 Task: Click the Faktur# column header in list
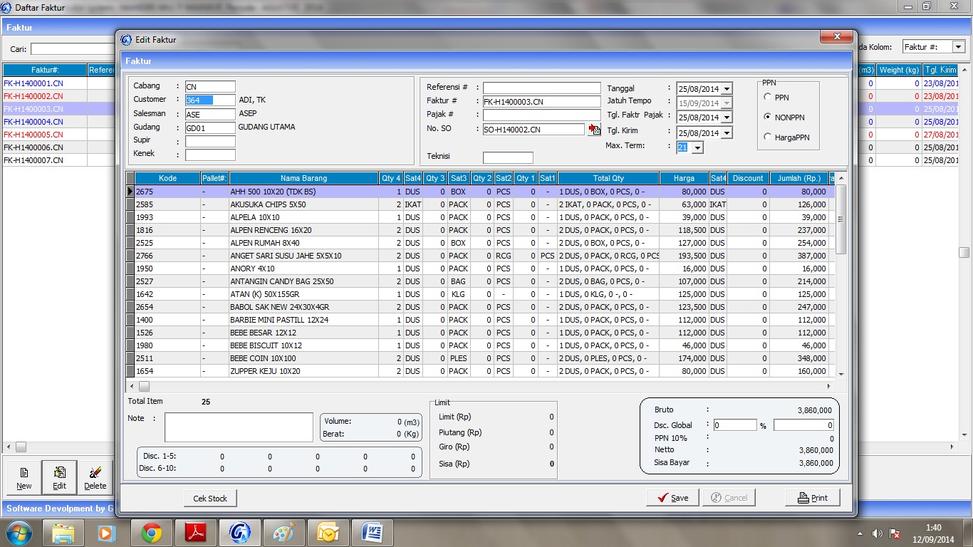coord(45,70)
